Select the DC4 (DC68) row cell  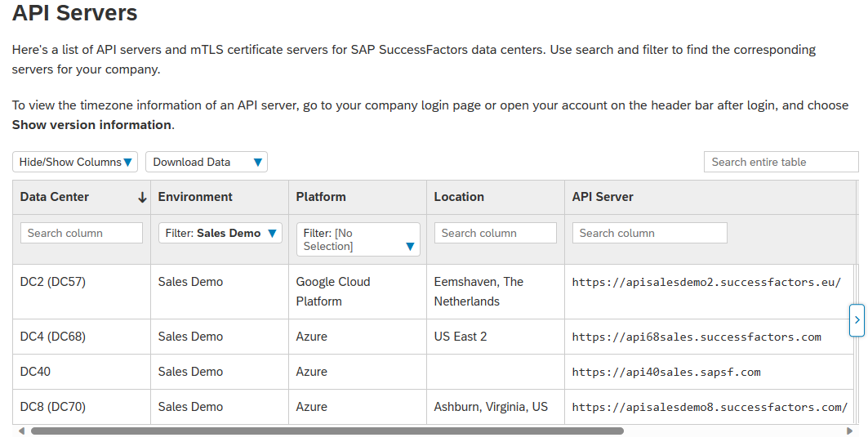(53, 337)
